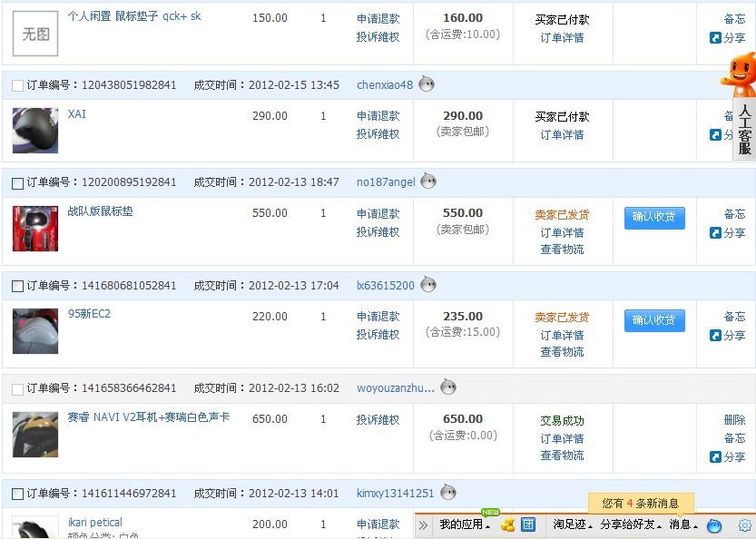The image size is (756, 539).
Task: Click 交易成功 status text
Action: [562, 421]
